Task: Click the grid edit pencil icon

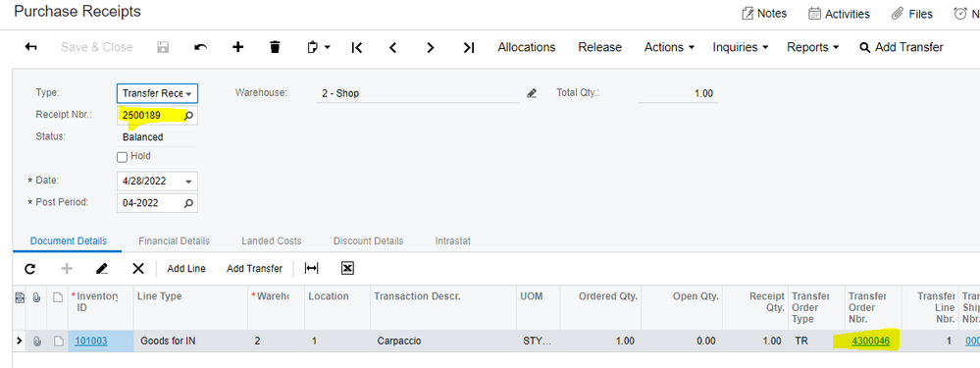Action: coord(102,269)
